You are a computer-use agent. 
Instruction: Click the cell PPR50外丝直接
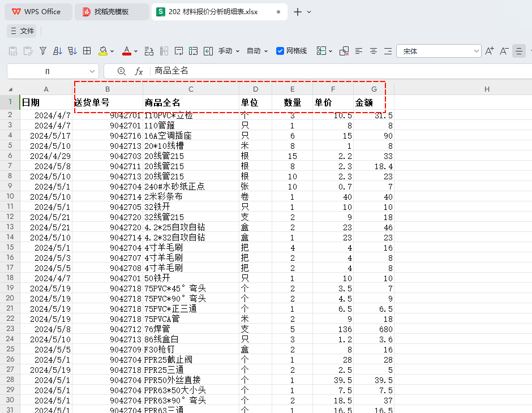coord(191,380)
